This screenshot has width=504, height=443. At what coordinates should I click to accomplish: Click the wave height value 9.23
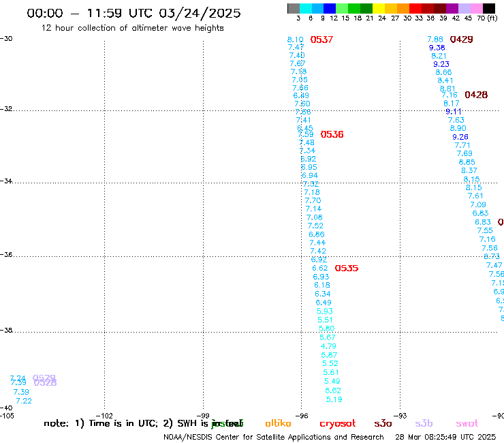tap(441, 64)
